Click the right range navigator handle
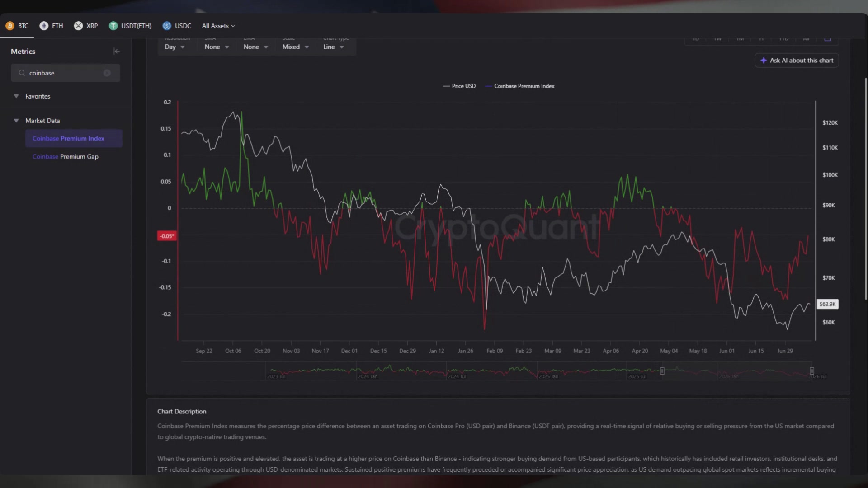Image resolution: width=868 pixels, height=488 pixels. click(811, 371)
